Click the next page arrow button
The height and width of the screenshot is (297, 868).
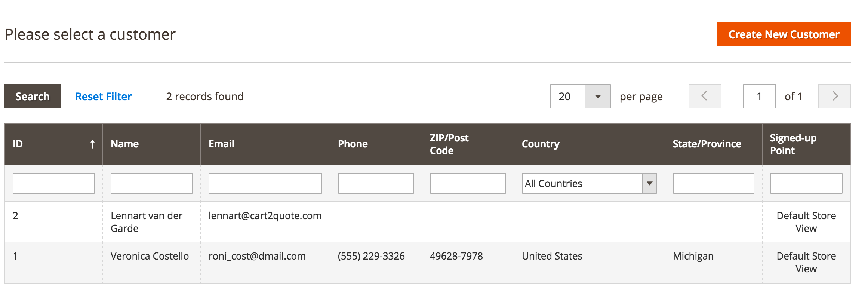(834, 96)
